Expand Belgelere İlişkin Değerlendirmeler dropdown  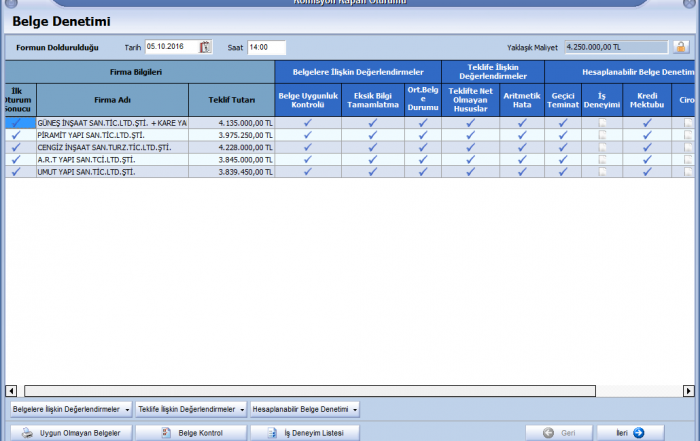click(70, 409)
